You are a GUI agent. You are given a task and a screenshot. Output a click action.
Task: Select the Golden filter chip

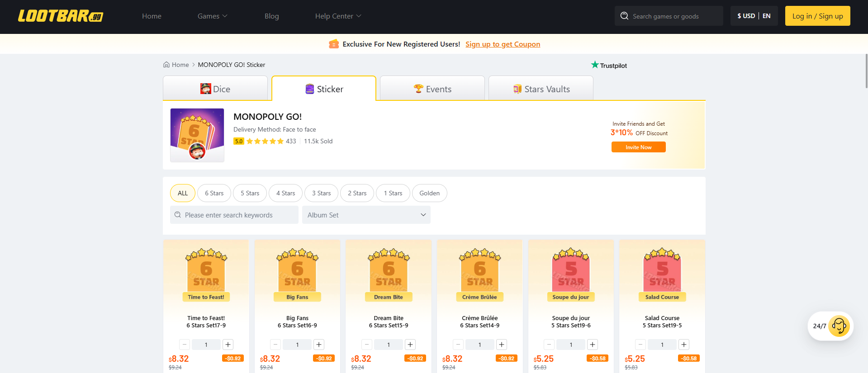pos(429,193)
